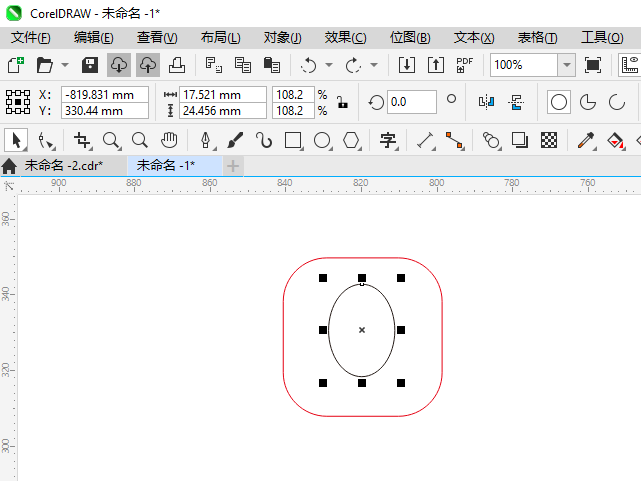Click the Save disk icon
This screenshot has width=641, height=481.
pos(89,65)
